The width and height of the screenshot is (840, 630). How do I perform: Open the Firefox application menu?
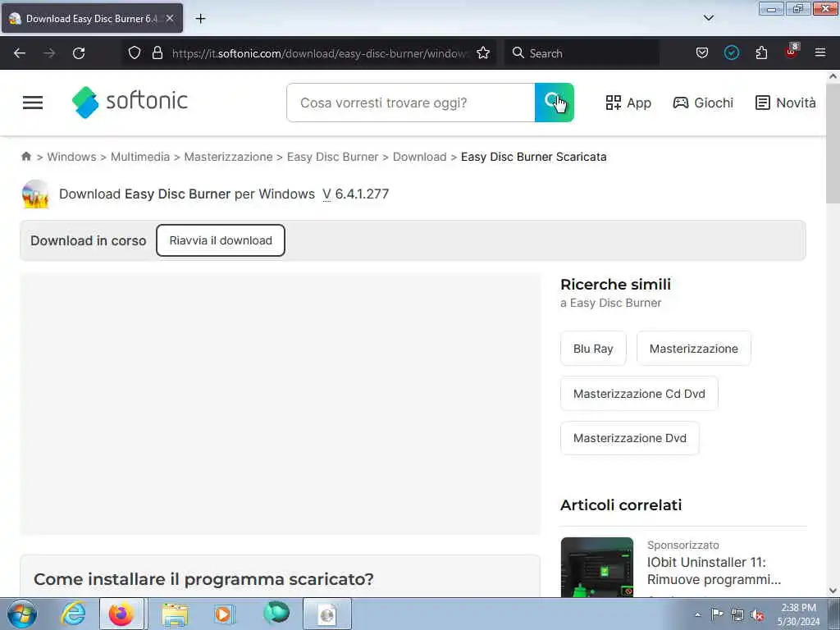819,52
